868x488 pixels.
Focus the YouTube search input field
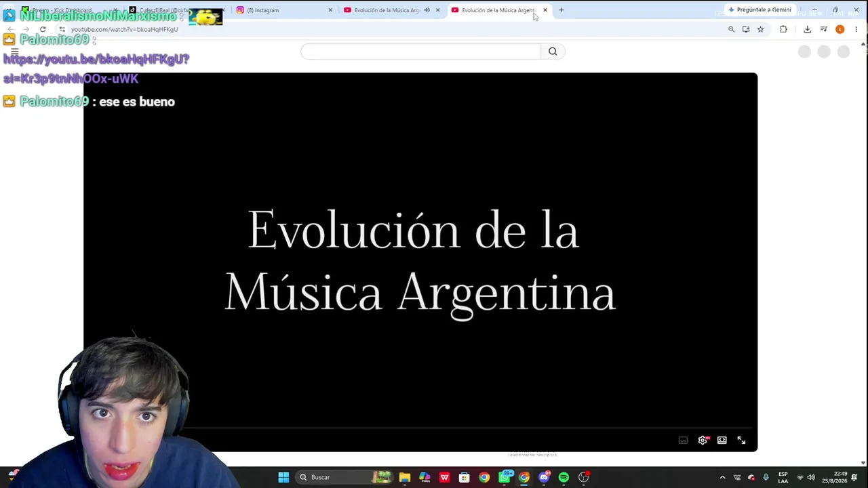tap(420, 52)
